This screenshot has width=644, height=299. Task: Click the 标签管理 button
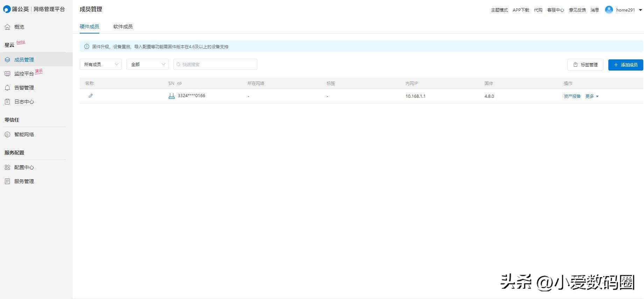pyautogui.click(x=585, y=65)
